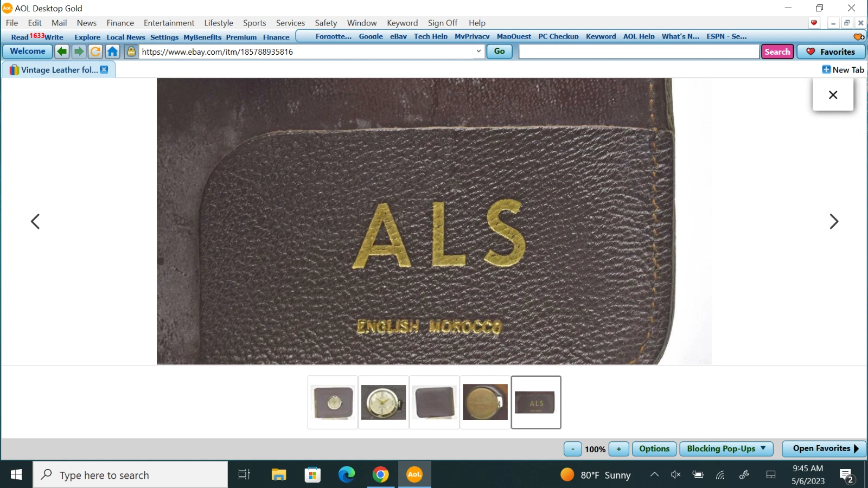Launch Microsoft Edge from the taskbar
Viewport: 868px width, 488px height.
click(347, 475)
